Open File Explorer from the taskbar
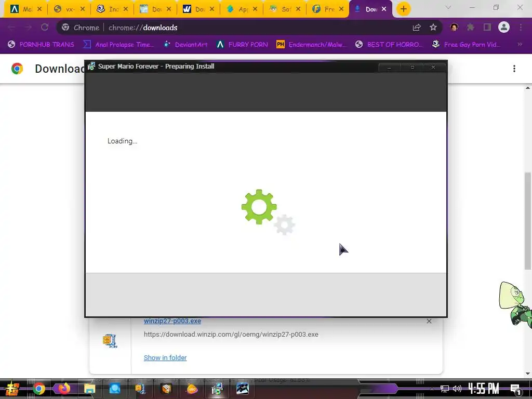The height and width of the screenshot is (399, 532). pos(89,389)
